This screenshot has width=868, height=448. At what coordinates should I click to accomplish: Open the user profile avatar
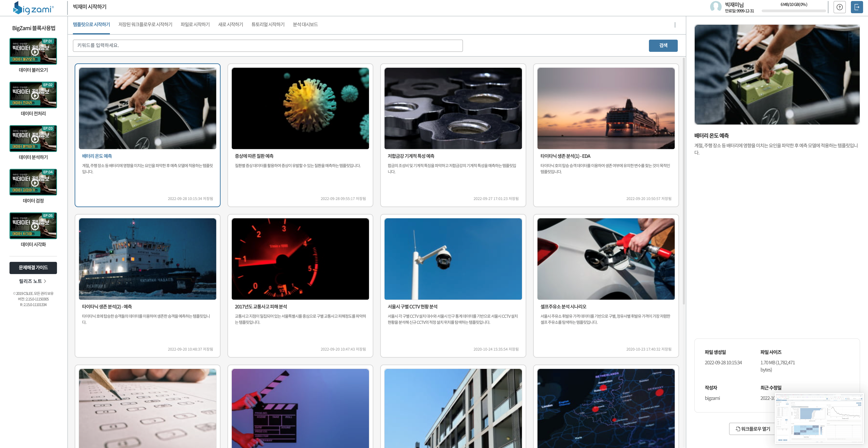(716, 7)
